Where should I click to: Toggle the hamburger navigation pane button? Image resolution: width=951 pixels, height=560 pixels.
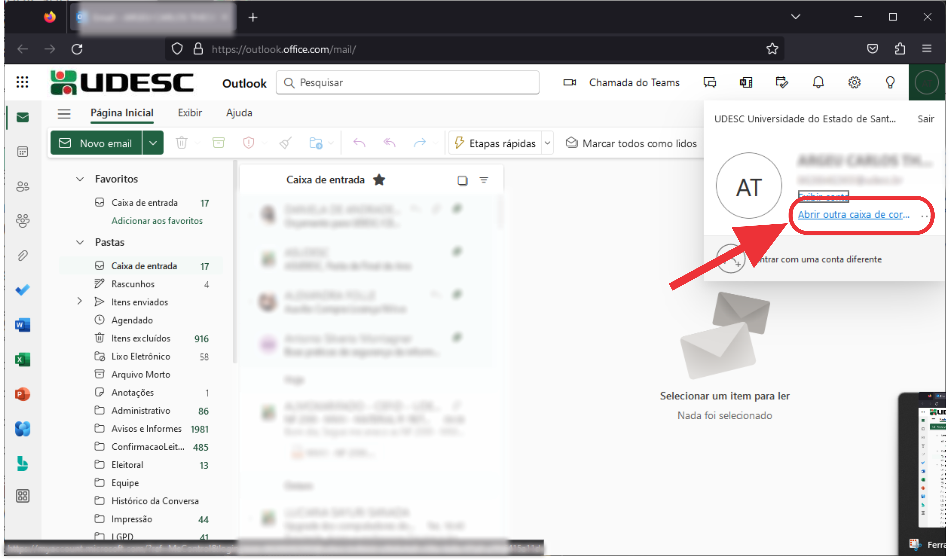(x=64, y=113)
